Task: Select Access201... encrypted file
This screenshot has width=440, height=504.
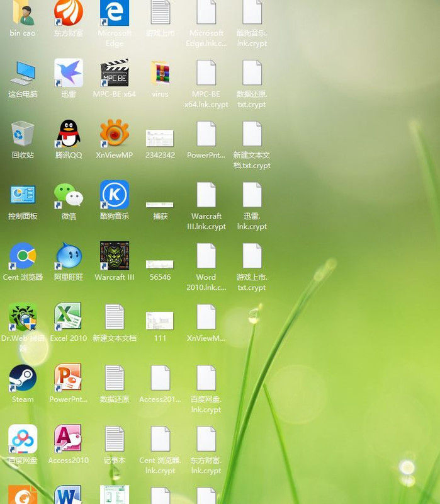Action: coord(161,378)
